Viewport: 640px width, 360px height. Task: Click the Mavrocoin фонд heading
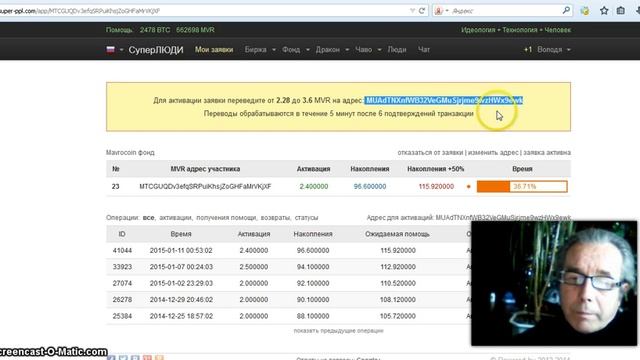[x=130, y=152]
